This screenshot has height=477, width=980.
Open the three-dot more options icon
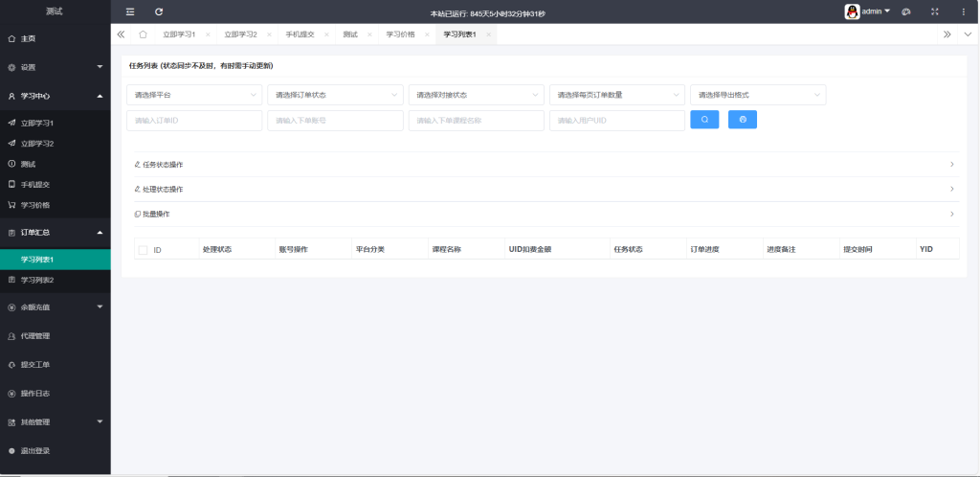click(x=963, y=11)
